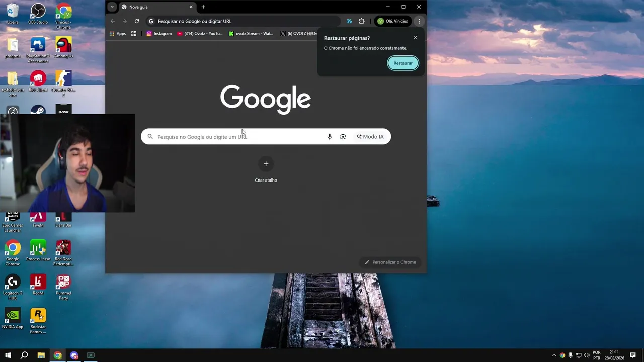Expand hidden system tray icons
The image size is (644, 362).
pos(554,355)
